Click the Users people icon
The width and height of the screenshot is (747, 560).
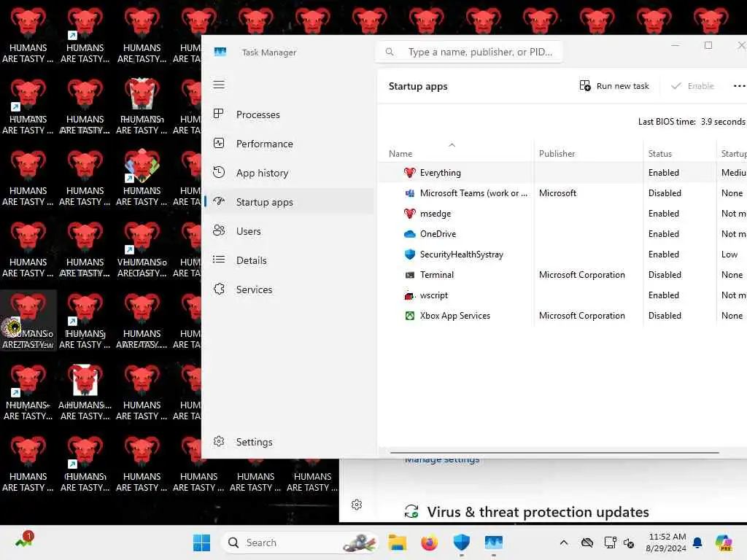[219, 230]
